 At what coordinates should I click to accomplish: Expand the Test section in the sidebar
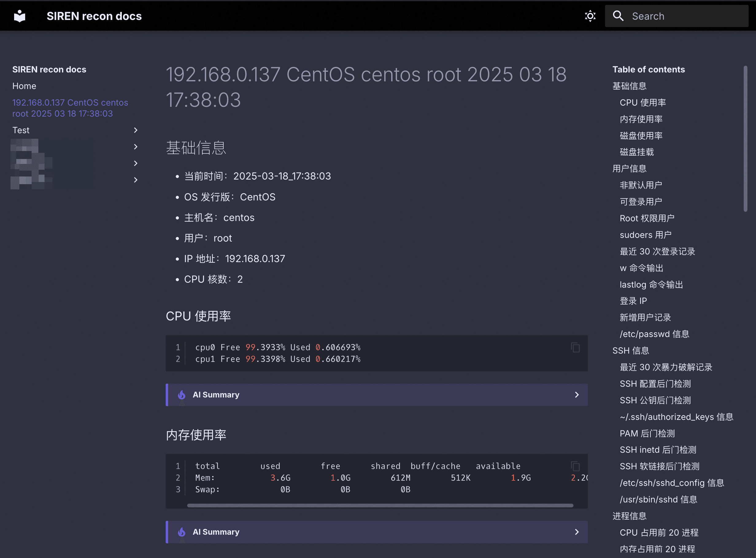(x=135, y=130)
